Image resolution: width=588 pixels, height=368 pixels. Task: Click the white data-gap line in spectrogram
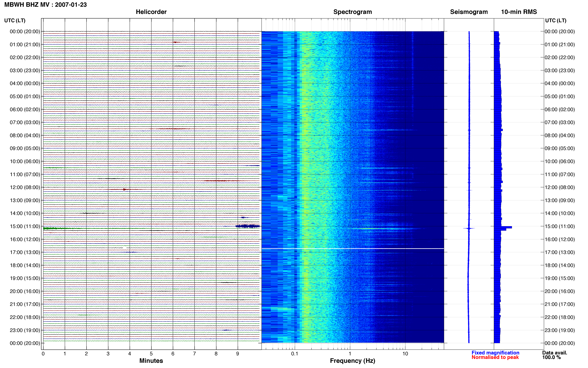click(x=353, y=249)
